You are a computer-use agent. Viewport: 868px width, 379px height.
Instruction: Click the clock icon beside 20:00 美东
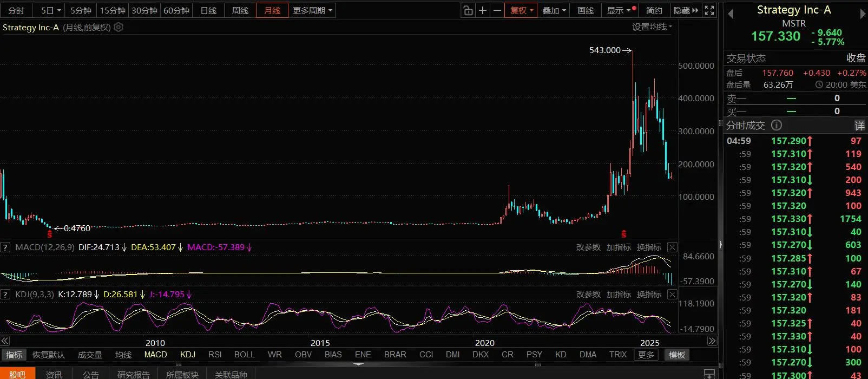pos(819,85)
